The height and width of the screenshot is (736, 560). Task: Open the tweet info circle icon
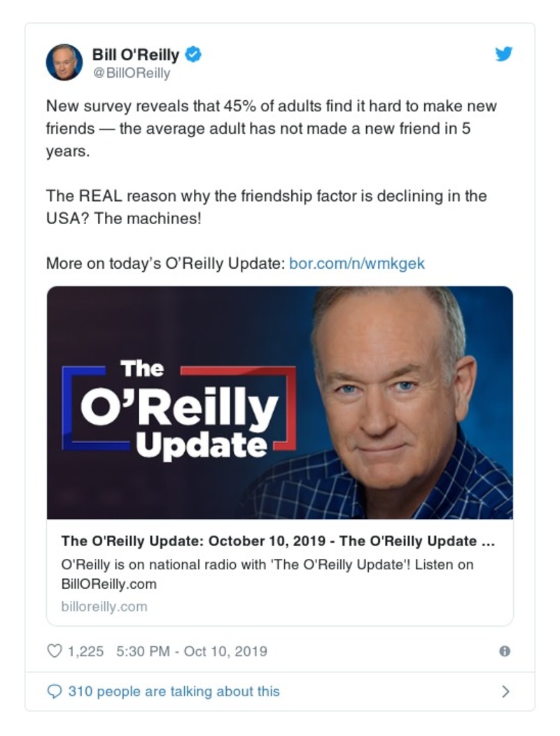tap(505, 651)
